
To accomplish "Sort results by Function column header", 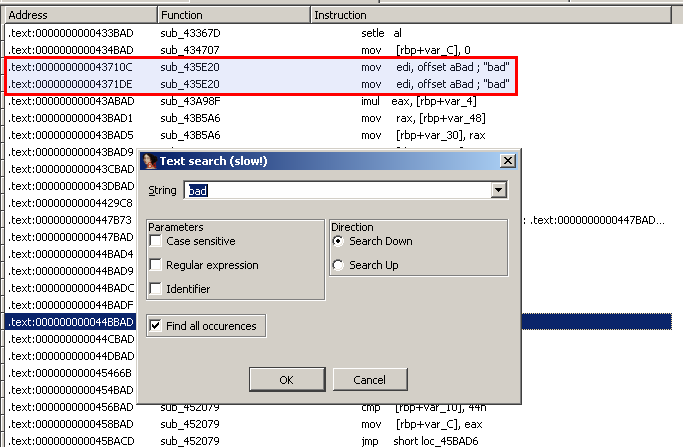I will [233, 15].
